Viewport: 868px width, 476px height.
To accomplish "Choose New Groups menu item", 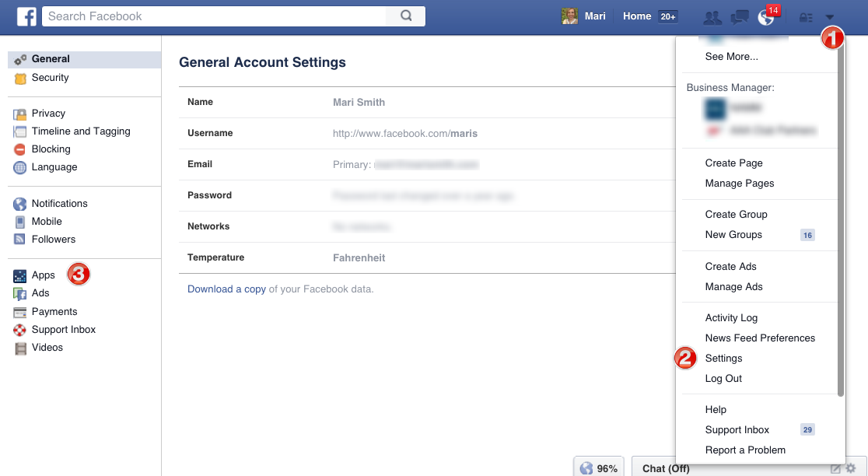I will [x=733, y=235].
